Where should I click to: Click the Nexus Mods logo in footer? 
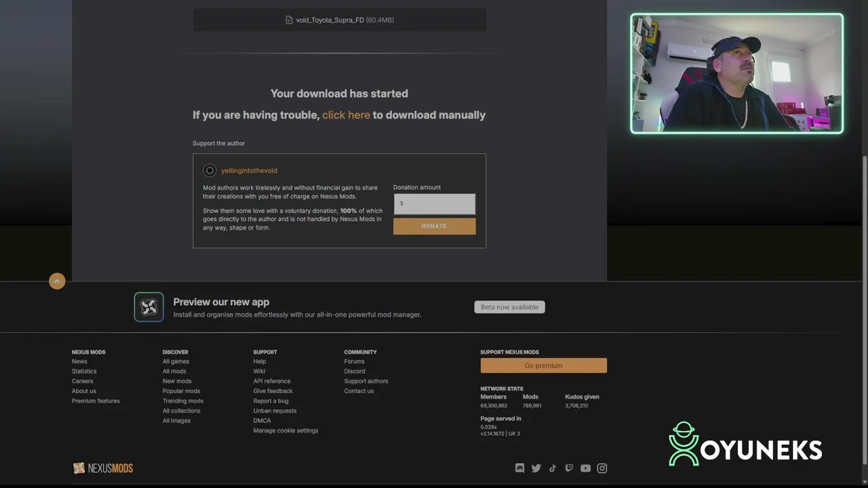102,468
